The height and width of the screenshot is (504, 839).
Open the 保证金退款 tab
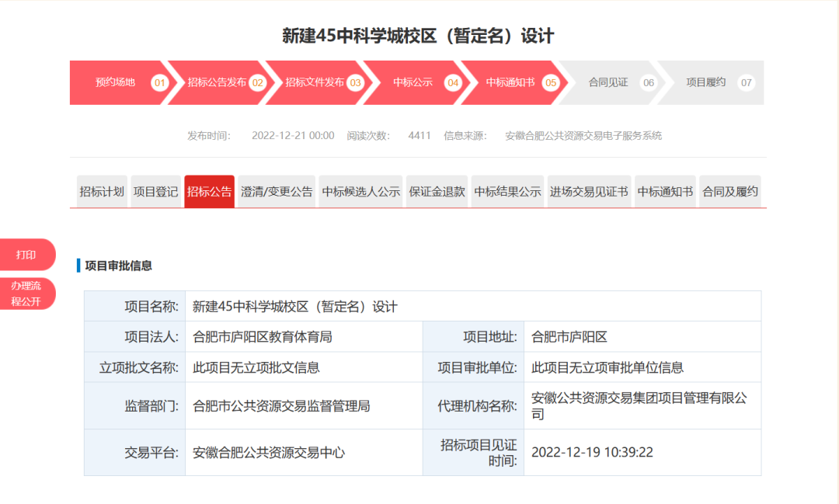click(437, 192)
